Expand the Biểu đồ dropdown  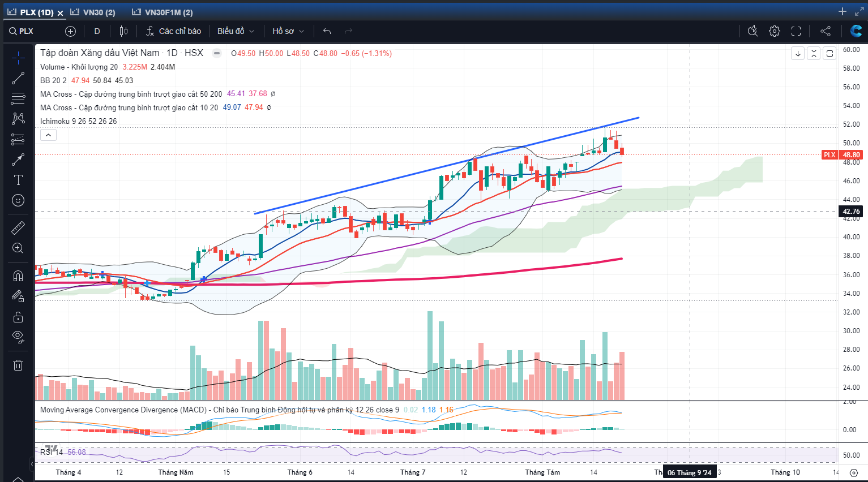click(x=236, y=31)
